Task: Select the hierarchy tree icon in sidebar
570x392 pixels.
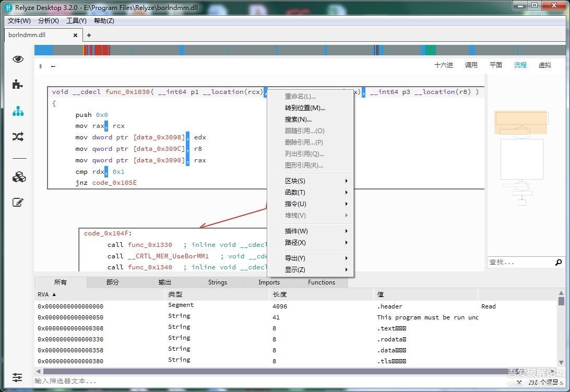Action: 18,111
